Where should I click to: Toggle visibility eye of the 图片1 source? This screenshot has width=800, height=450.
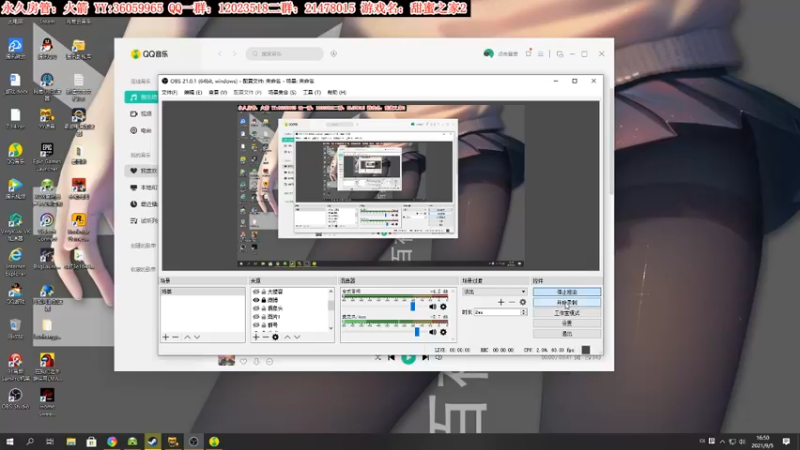click(x=256, y=316)
